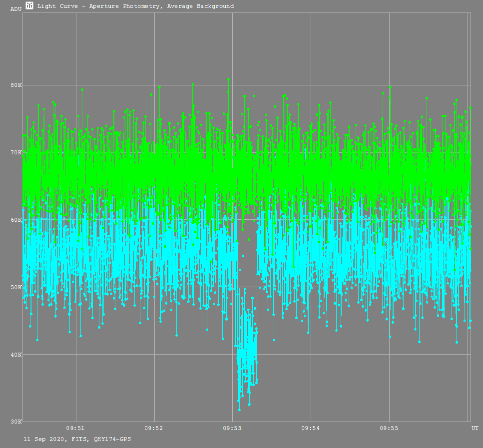Click the UT axis label

click(x=475, y=428)
